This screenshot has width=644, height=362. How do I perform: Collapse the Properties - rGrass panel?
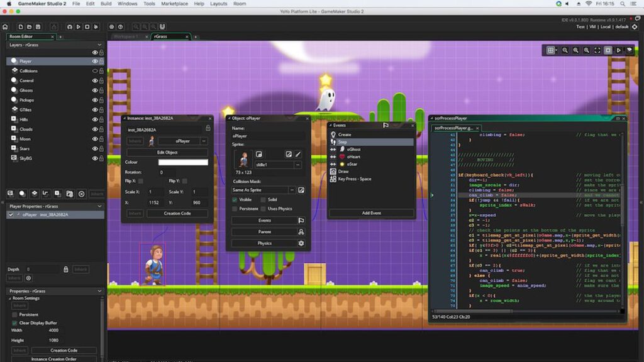click(x=99, y=291)
